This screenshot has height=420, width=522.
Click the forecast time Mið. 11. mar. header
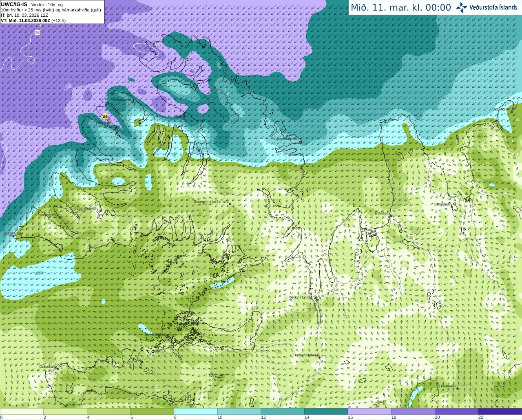point(400,8)
